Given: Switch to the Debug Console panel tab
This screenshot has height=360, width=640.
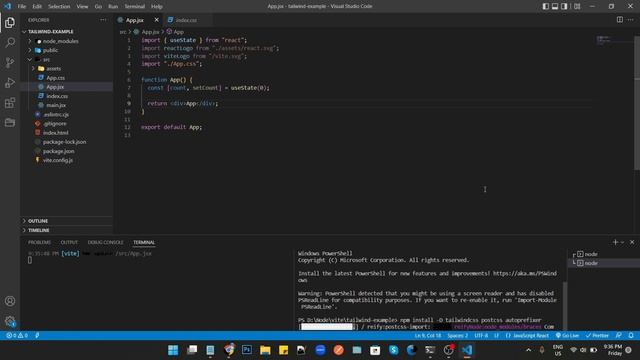Looking at the screenshot, I should pos(106,242).
